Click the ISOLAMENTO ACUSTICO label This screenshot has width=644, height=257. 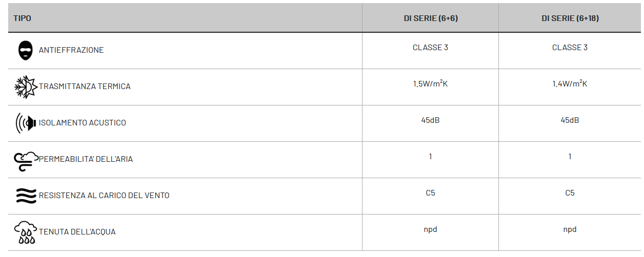click(x=83, y=123)
